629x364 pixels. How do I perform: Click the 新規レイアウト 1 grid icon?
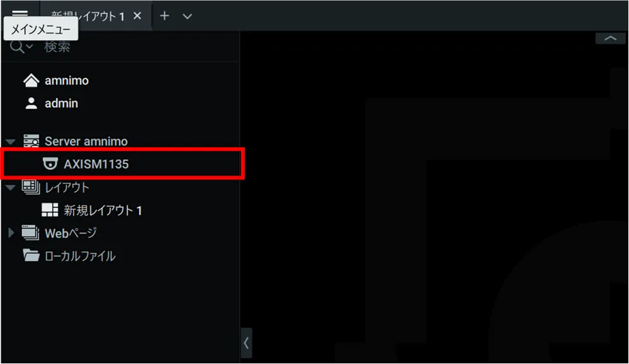click(50, 210)
